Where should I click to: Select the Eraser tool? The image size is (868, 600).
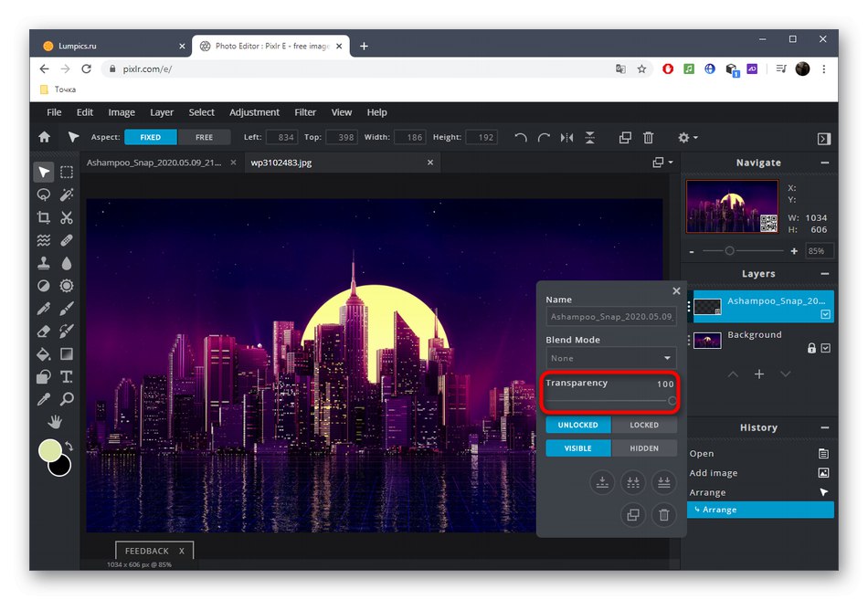pos(44,331)
